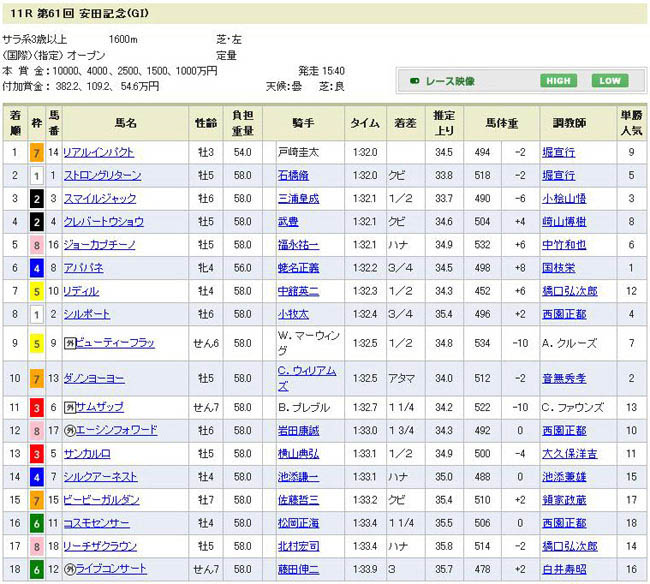
Task: Play the race video in LOW quality
Action: [609, 81]
